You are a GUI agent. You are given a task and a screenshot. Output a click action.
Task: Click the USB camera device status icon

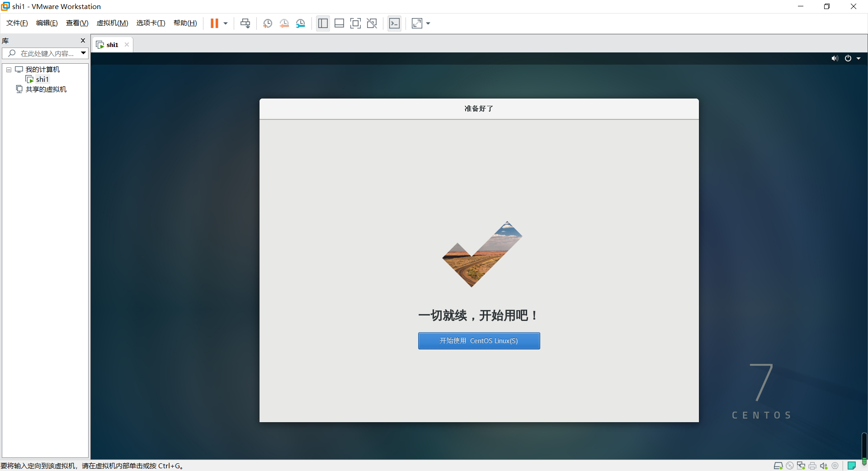point(835,466)
